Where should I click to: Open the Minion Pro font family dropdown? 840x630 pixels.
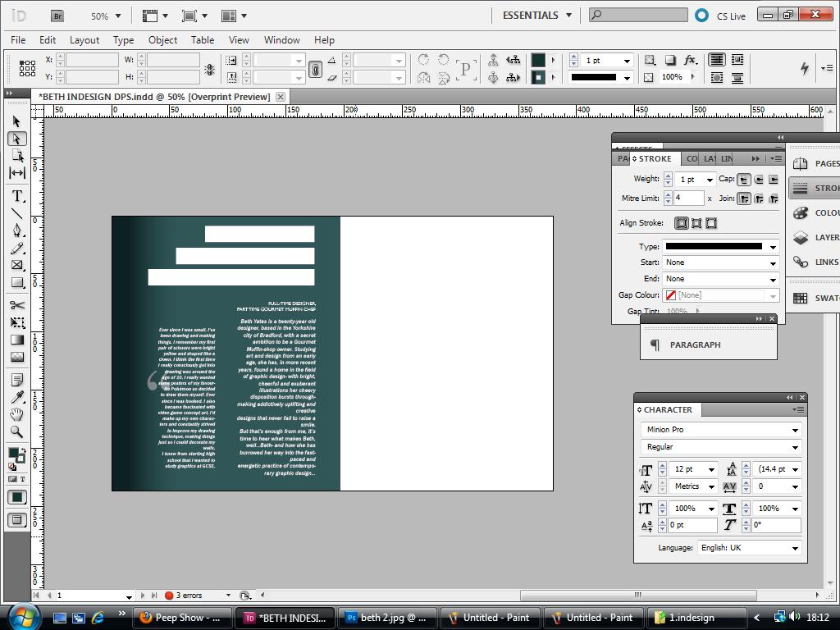(793, 429)
